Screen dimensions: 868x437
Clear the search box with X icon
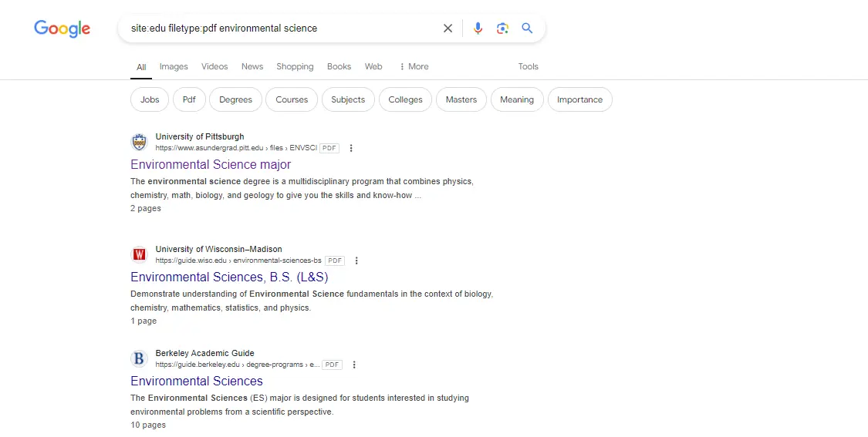tap(448, 29)
